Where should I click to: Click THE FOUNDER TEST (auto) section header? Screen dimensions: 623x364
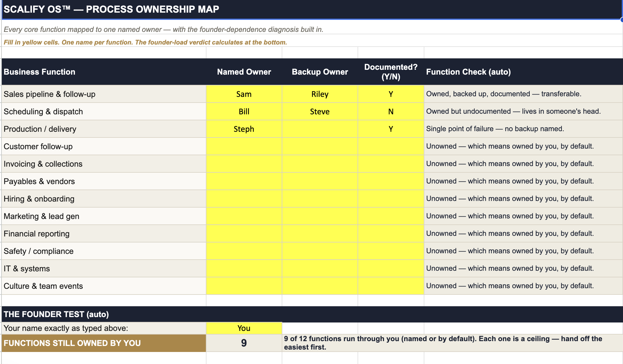point(312,314)
